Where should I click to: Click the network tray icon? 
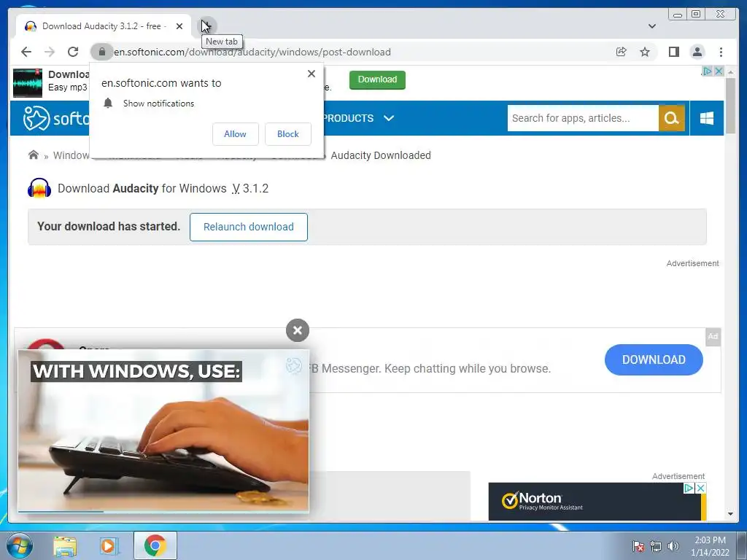click(656, 546)
